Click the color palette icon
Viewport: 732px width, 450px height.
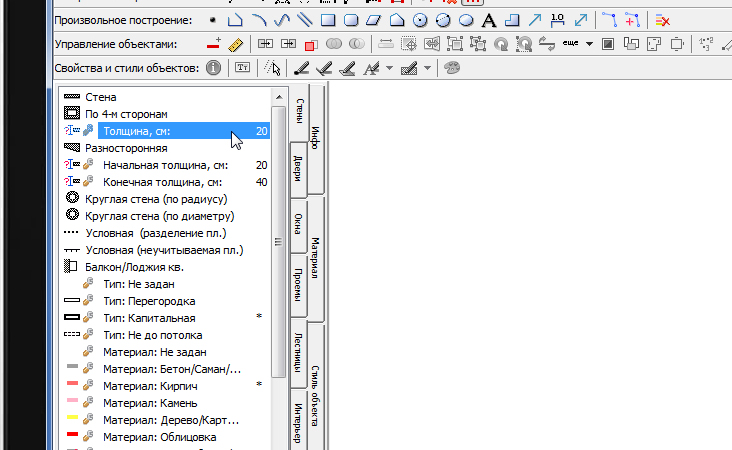pos(452,68)
